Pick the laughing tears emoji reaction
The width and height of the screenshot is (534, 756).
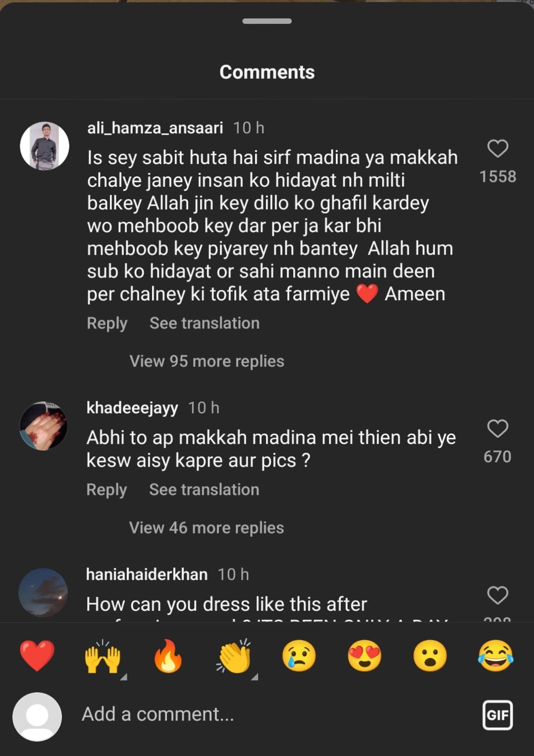pos(496,655)
